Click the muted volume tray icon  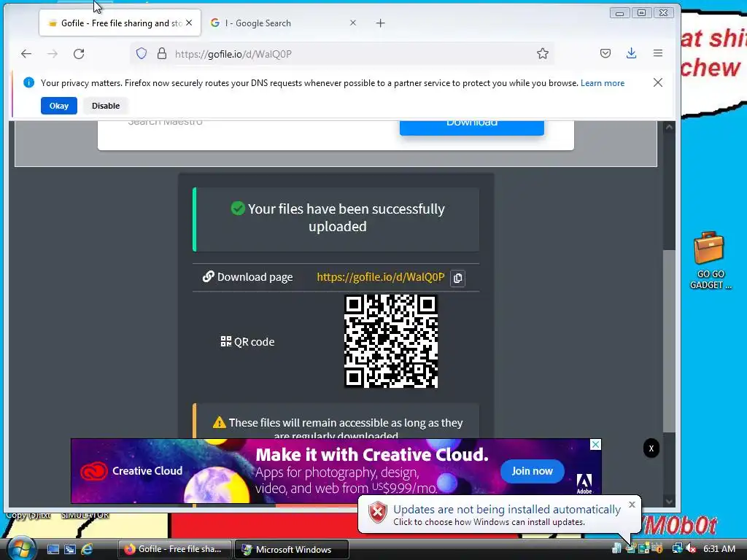click(x=690, y=548)
